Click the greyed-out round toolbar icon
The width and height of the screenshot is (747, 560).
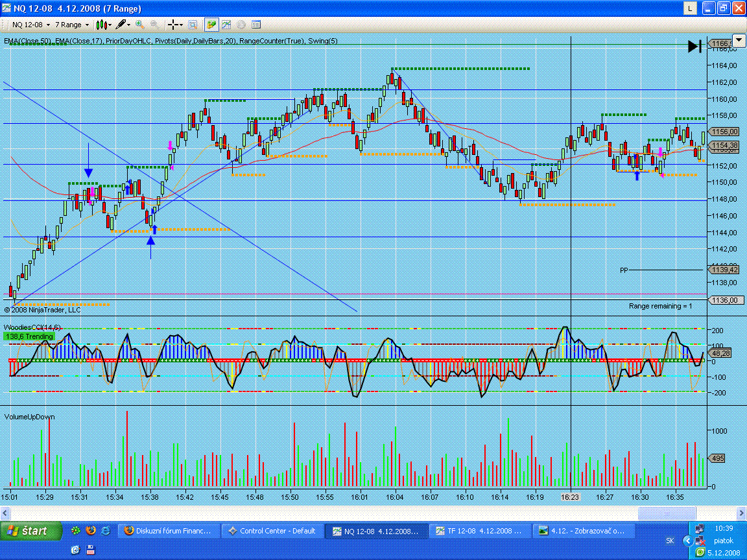click(241, 25)
